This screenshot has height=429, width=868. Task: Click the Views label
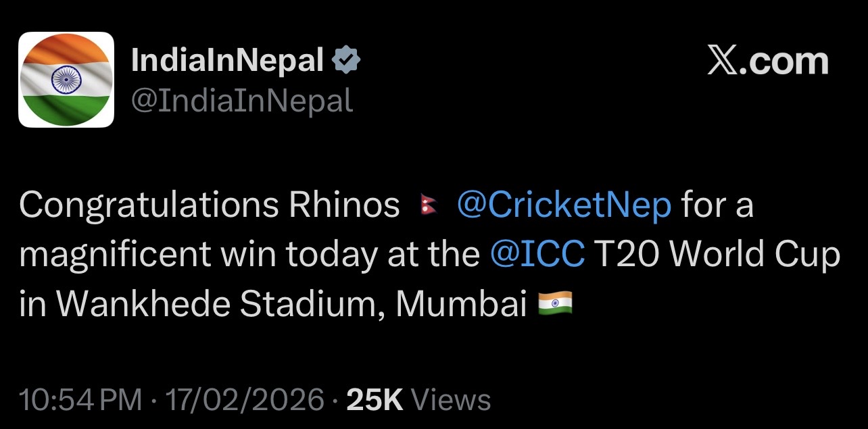450,400
